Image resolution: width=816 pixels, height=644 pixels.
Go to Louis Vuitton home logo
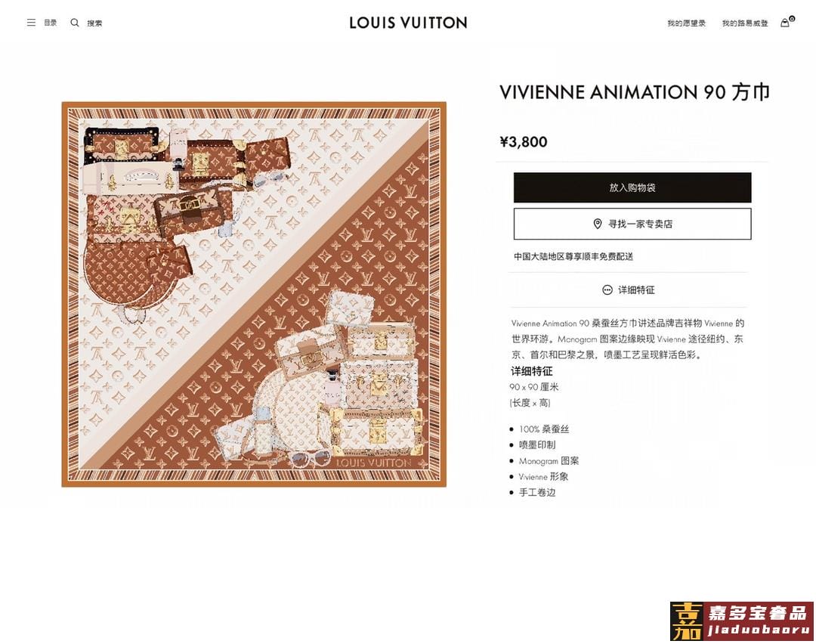pos(408,23)
